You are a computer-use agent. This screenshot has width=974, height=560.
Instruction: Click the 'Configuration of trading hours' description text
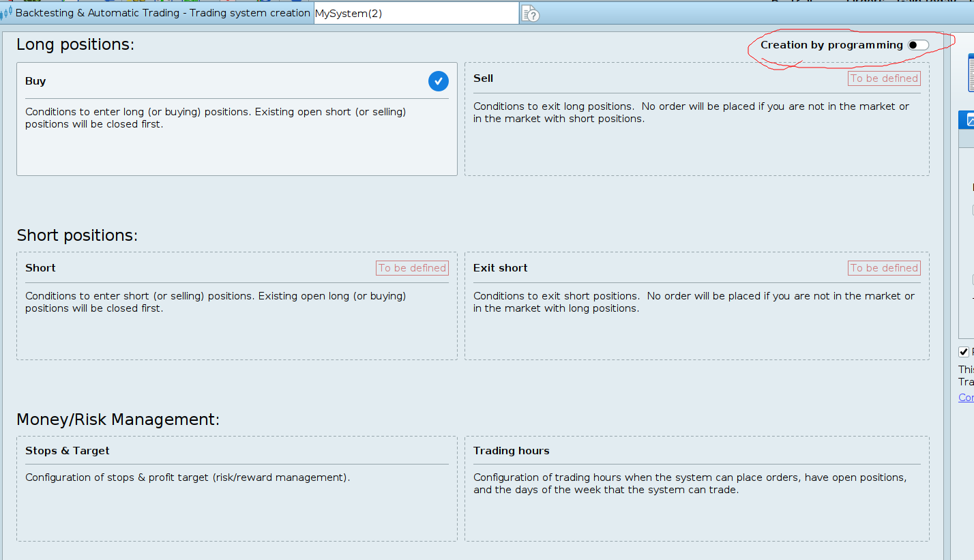tap(690, 484)
